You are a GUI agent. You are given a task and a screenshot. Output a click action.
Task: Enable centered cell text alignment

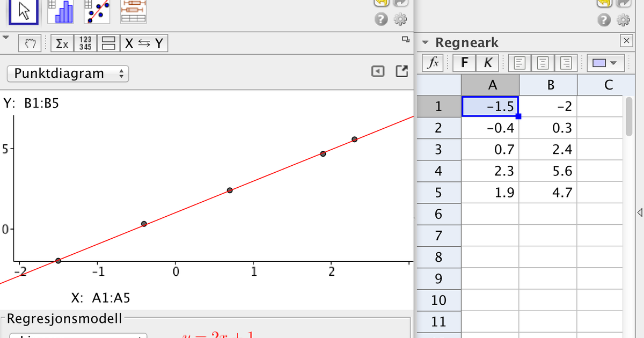[543, 63]
